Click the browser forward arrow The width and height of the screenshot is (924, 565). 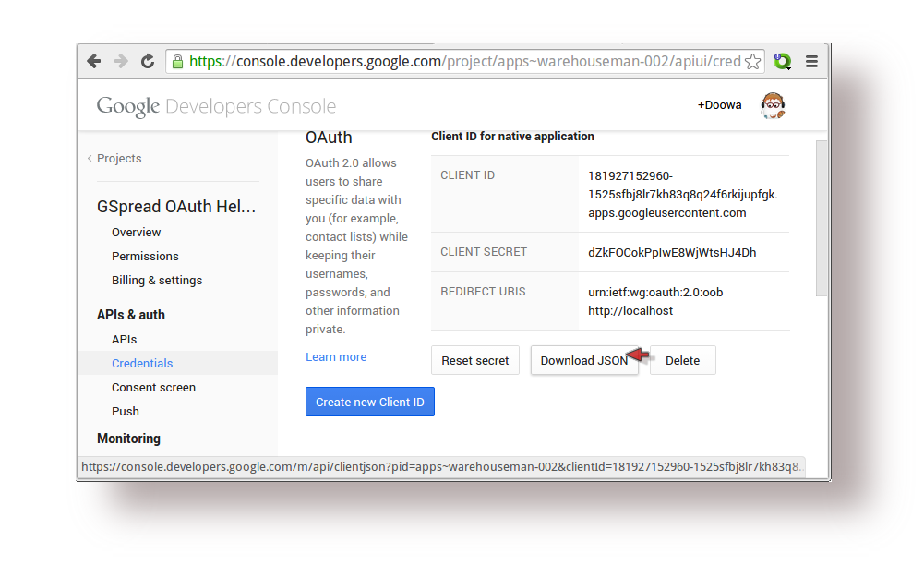point(121,61)
